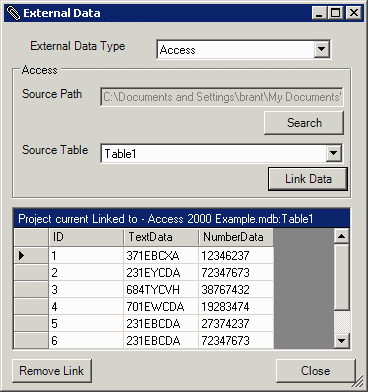Image resolution: width=368 pixels, height=392 pixels.
Task: Click the Remove Link button
Action: pos(52,371)
